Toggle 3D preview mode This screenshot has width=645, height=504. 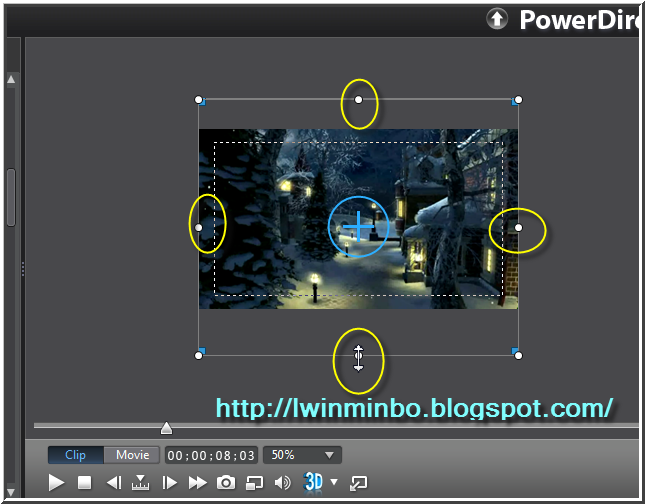pyautogui.click(x=313, y=482)
